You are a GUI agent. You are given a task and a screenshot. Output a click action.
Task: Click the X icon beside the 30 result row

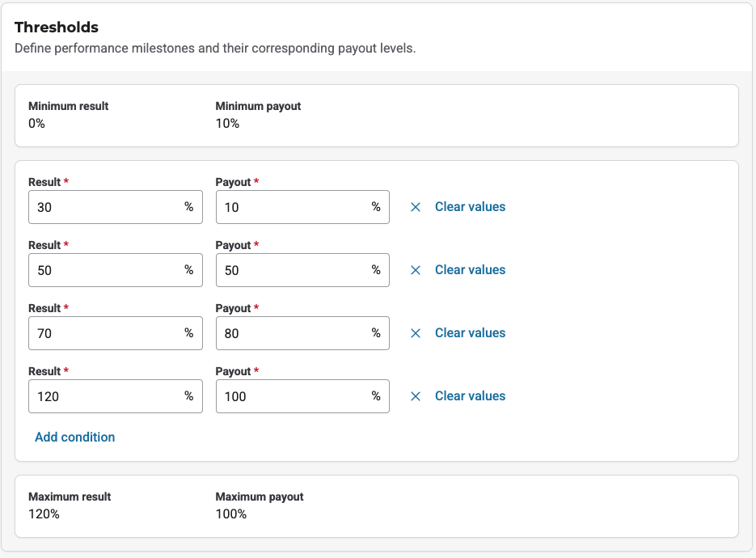pos(416,207)
